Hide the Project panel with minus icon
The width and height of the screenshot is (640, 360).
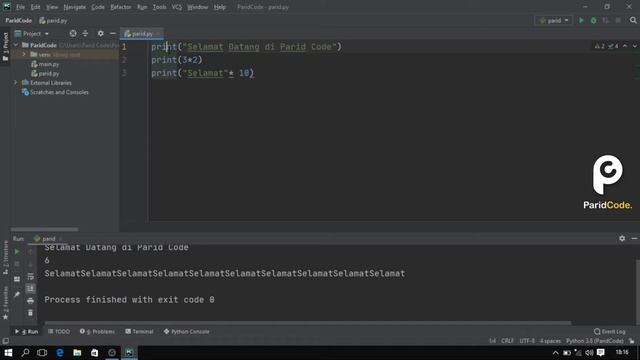point(113,33)
